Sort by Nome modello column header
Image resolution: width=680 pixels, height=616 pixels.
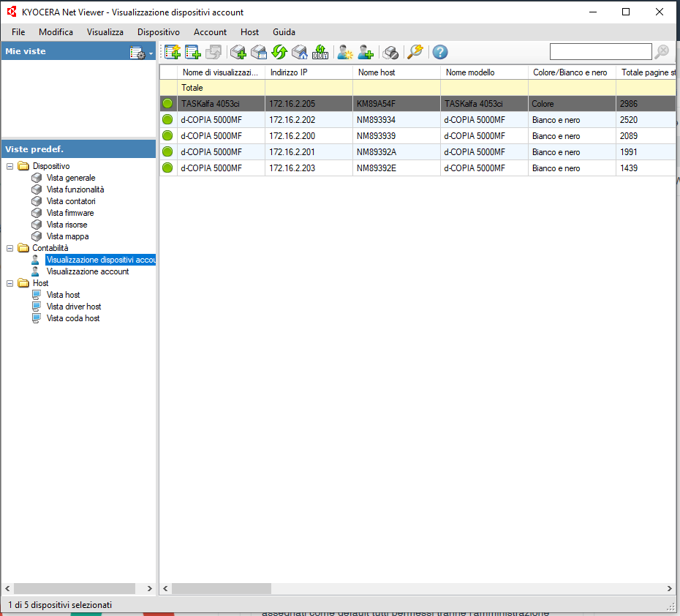click(x=485, y=72)
